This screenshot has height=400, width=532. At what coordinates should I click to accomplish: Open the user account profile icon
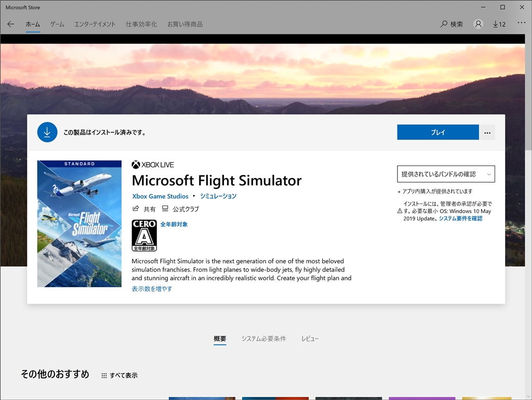(478, 24)
